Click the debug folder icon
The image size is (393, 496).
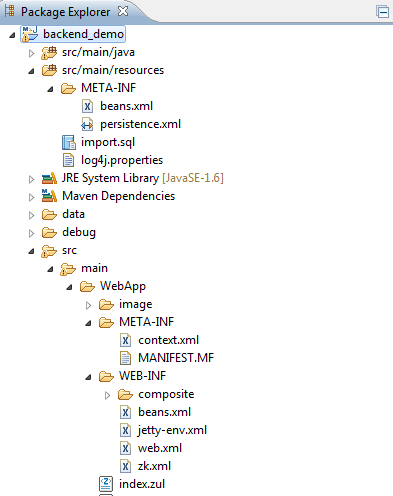tap(49, 233)
